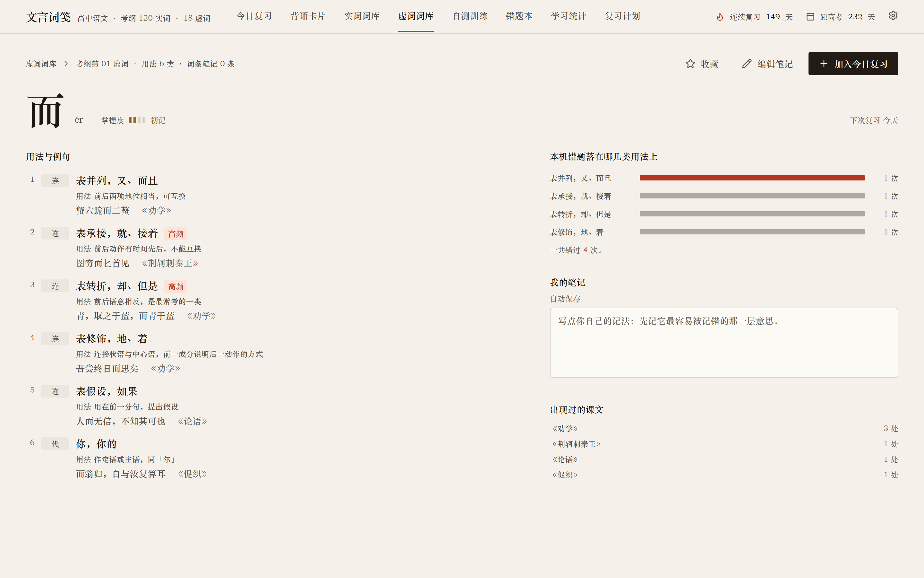Click the flame streak icon
Image resolution: width=924 pixels, height=578 pixels.
(720, 17)
